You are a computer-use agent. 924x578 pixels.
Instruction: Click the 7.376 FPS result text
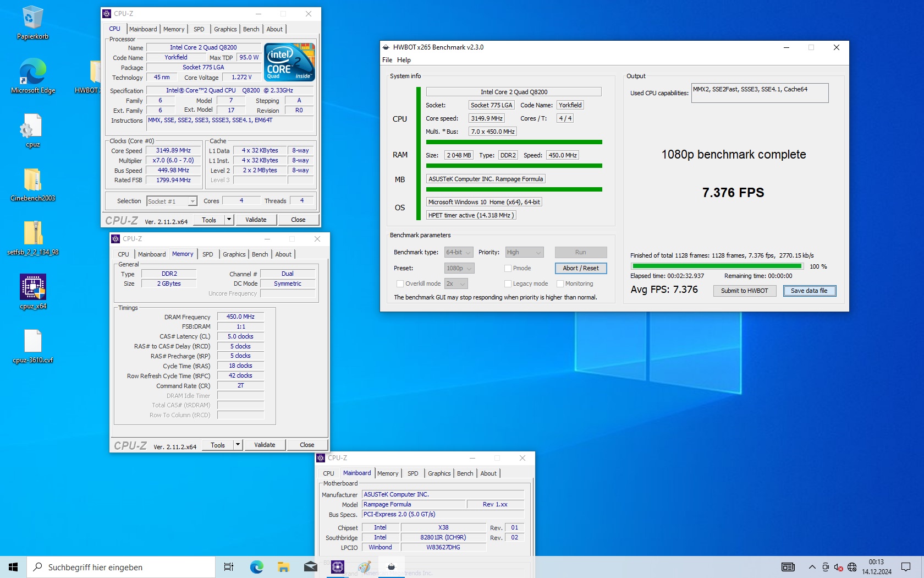tap(733, 193)
